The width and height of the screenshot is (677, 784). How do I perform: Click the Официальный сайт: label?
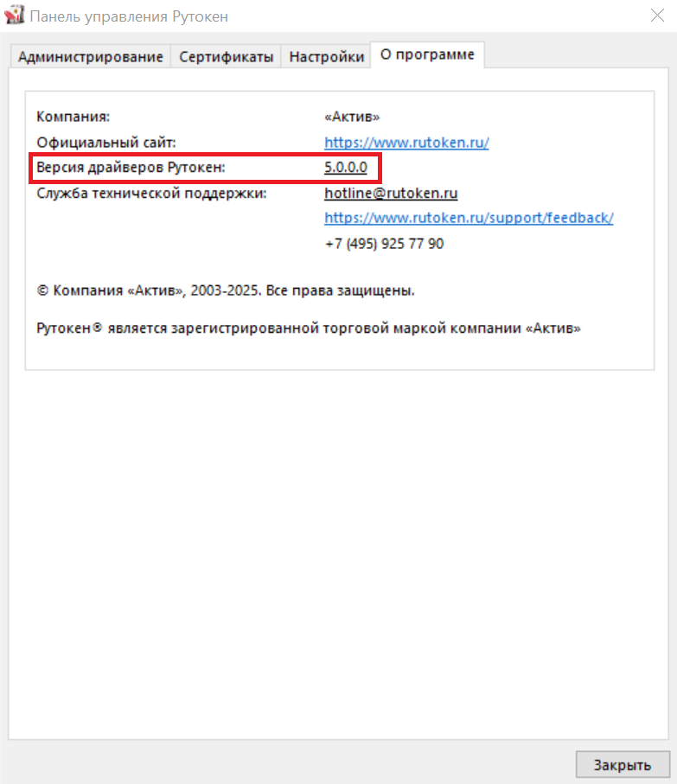click(x=106, y=143)
